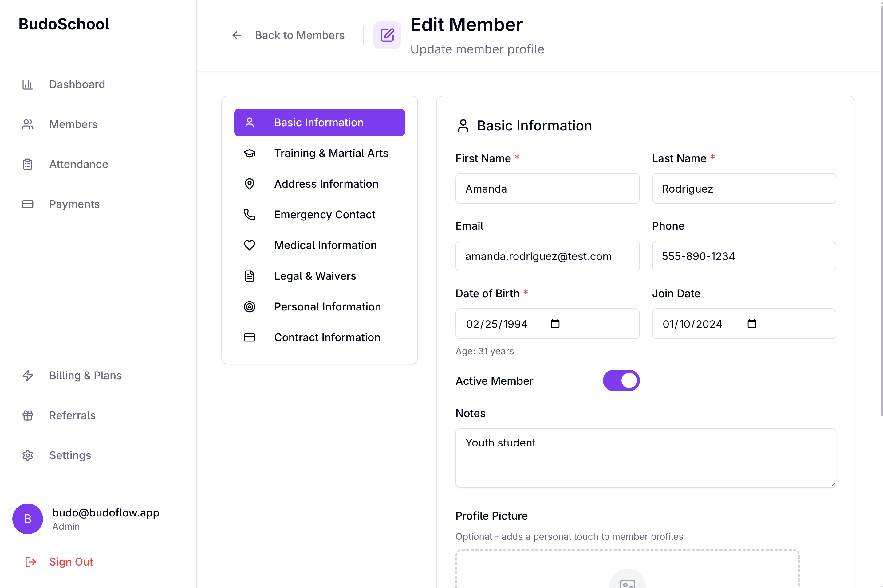
Task: Open Settings via the gear icon
Action: coord(28,455)
